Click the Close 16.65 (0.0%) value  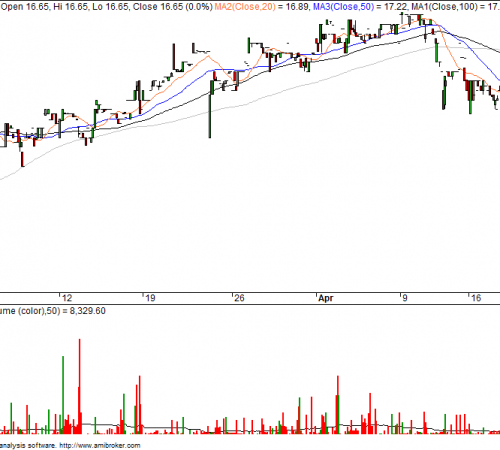pyautogui.click(x=173, y=6)
